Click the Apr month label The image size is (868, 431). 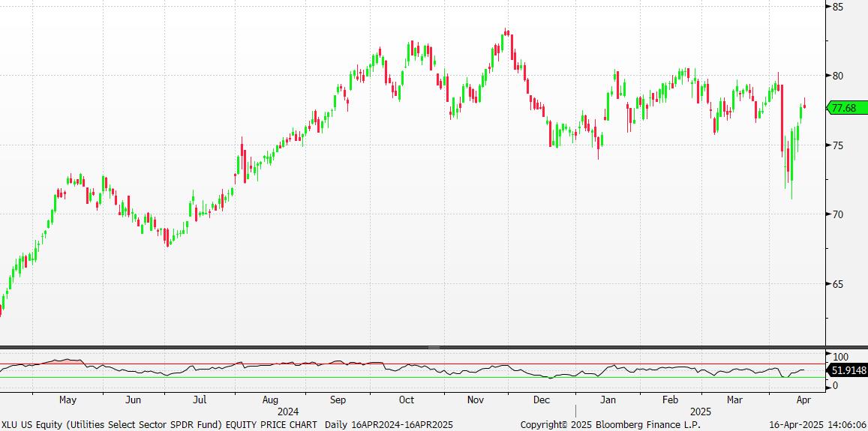pos(803,400)
